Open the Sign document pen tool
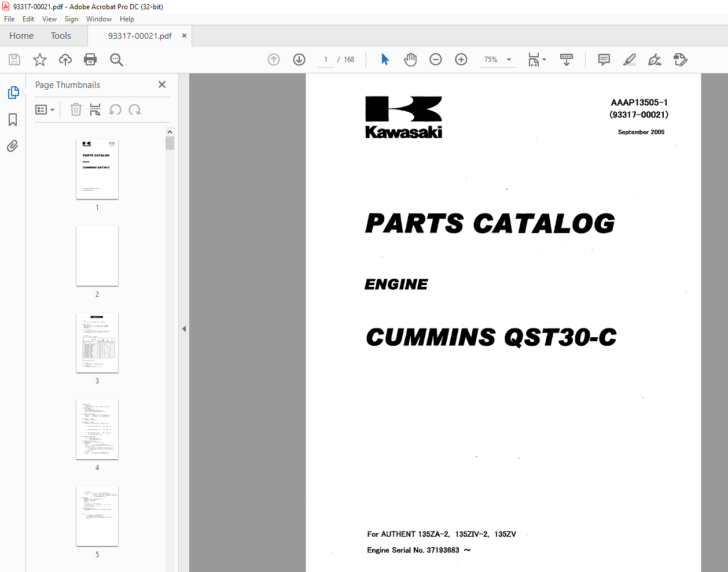 coord(655,60)
